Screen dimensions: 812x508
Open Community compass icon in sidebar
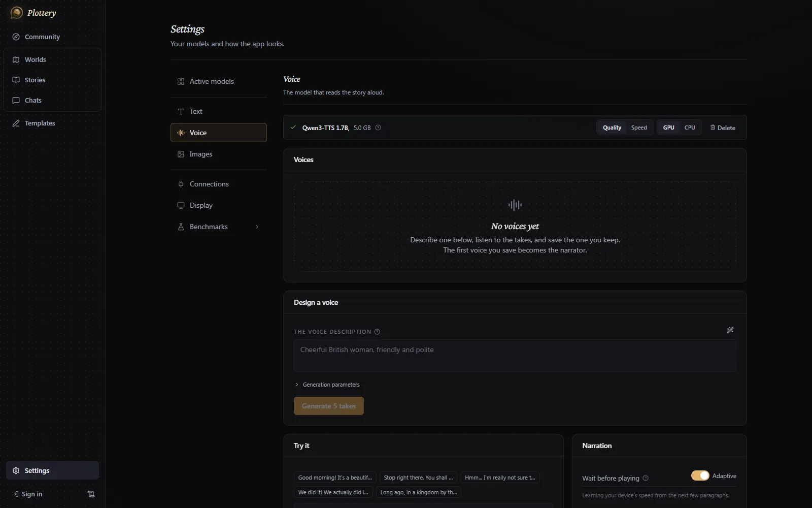point(16,37)
